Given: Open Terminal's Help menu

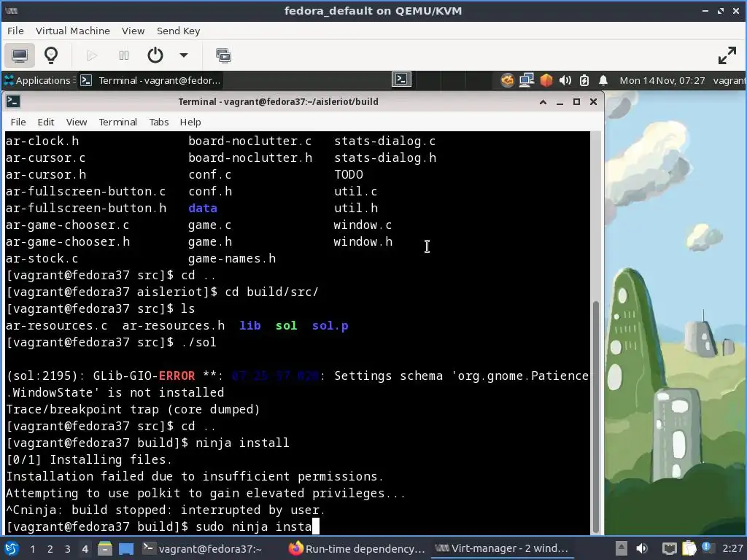Looking at the screenshot, I should [x=190, y=122].
